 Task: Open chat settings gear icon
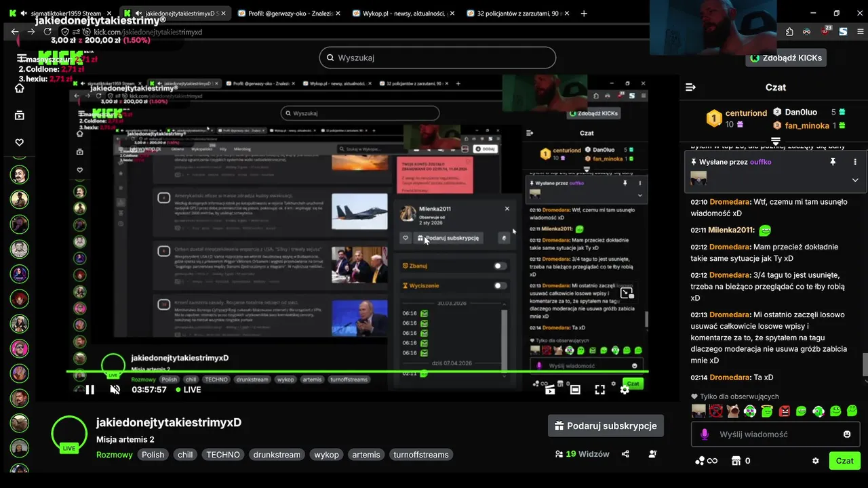[815, 461]
